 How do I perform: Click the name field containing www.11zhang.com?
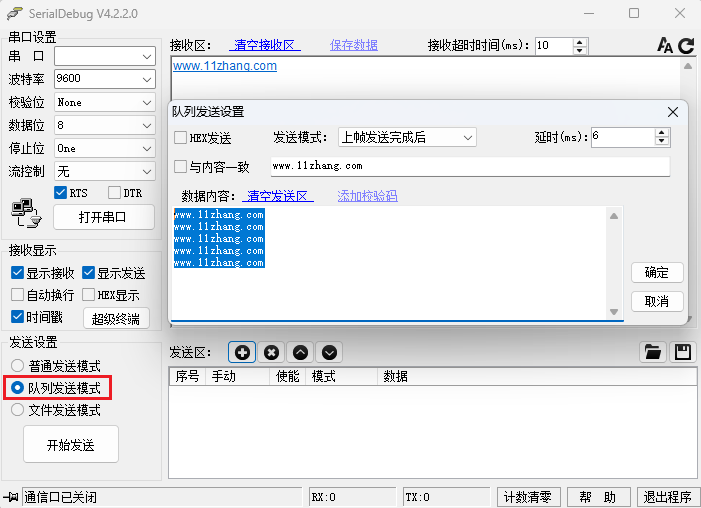pyautogui.click(x=470, y=166)
